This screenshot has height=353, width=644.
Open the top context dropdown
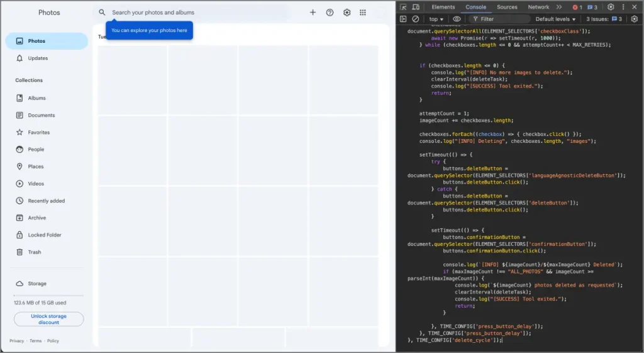(436, 19)
